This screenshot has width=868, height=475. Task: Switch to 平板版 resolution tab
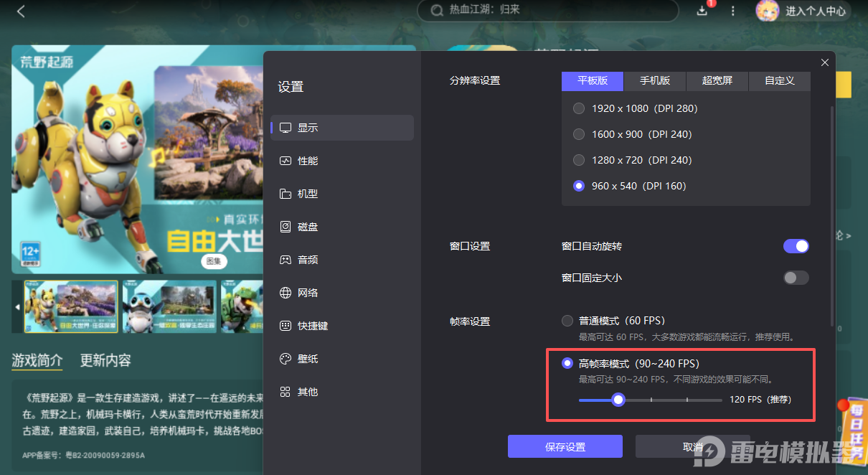pos(593,81)
